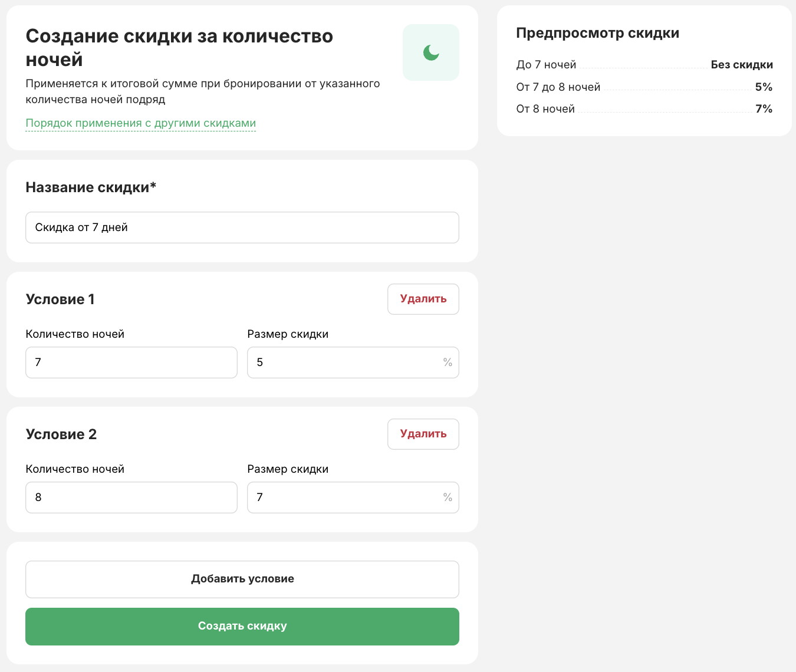Click the percent sign in Условие 1 discount field

click(x=448, y=363)
